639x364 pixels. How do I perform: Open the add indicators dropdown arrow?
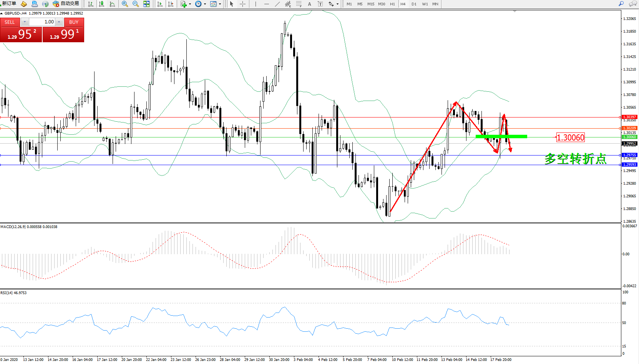(x=190, y=4)
